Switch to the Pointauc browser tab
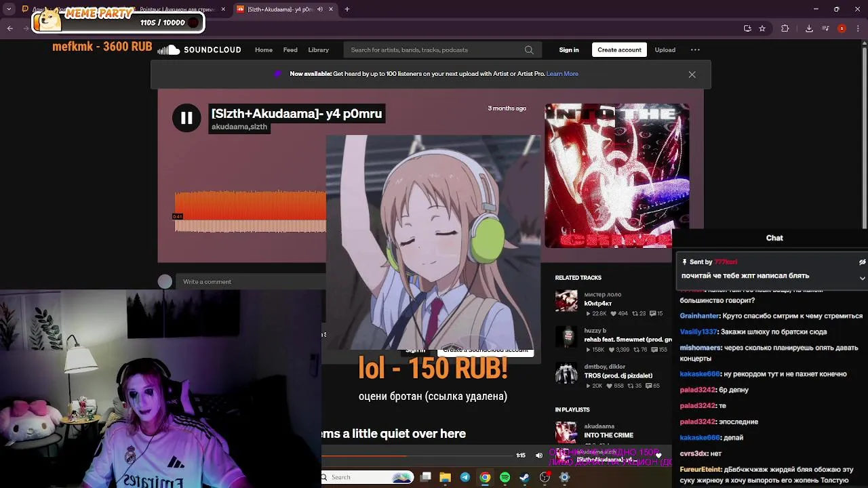 point(178,9)
